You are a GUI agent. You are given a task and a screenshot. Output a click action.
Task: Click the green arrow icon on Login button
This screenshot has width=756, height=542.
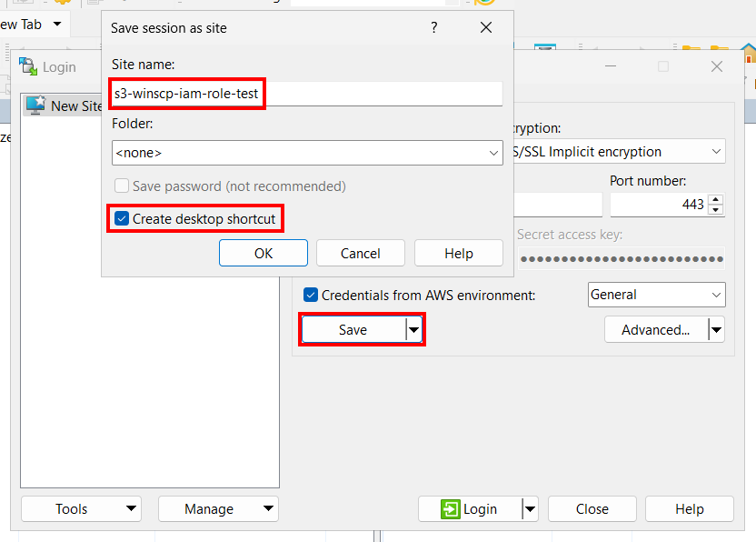click(x=451, y=509)
